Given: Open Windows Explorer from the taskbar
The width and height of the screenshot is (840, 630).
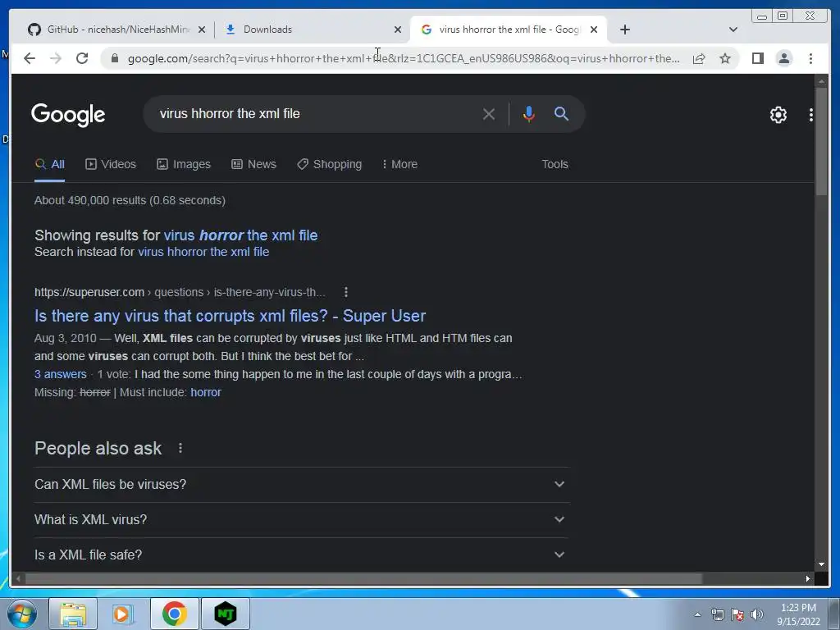Looking at the screenshot, I should [x=73, y=614].
